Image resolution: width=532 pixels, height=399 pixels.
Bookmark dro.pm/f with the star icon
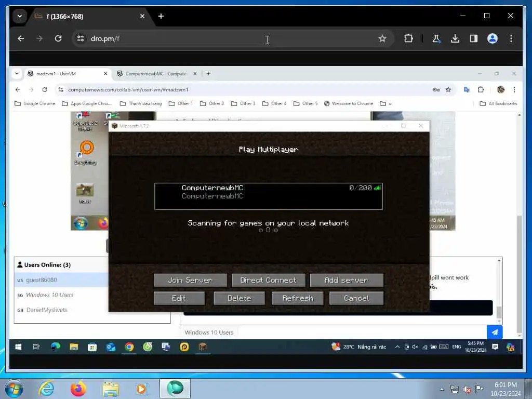(x=382, y=38)
